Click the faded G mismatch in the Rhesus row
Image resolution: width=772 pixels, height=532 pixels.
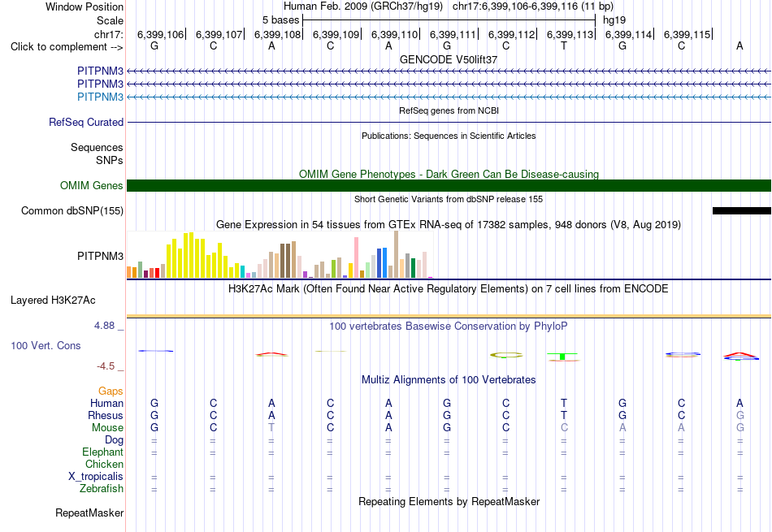point(739,415)
